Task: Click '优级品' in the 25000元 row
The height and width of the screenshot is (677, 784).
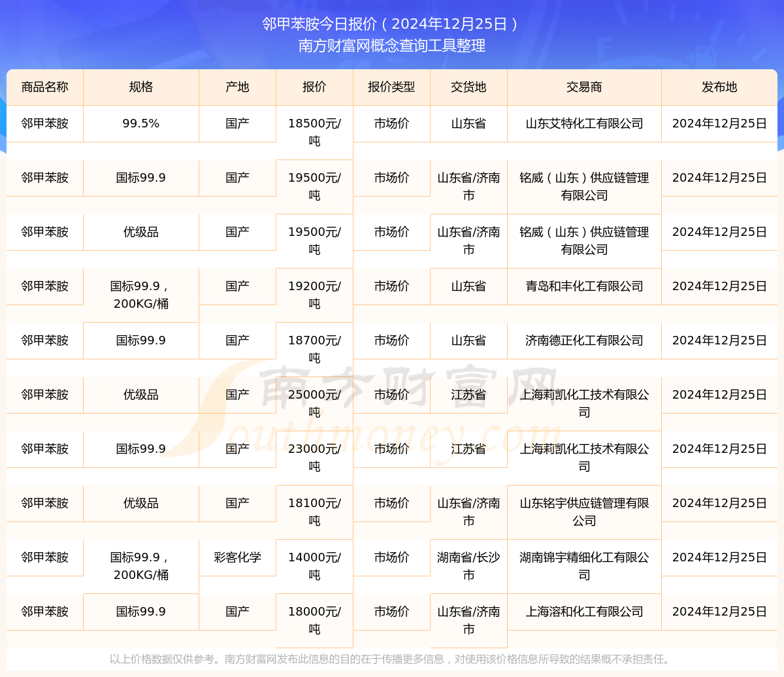Action: point(141,395)
